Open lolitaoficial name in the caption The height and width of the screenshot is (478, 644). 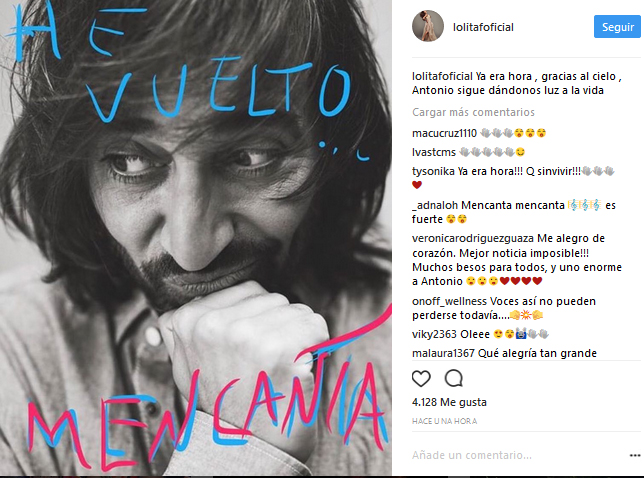coord(442,76)
